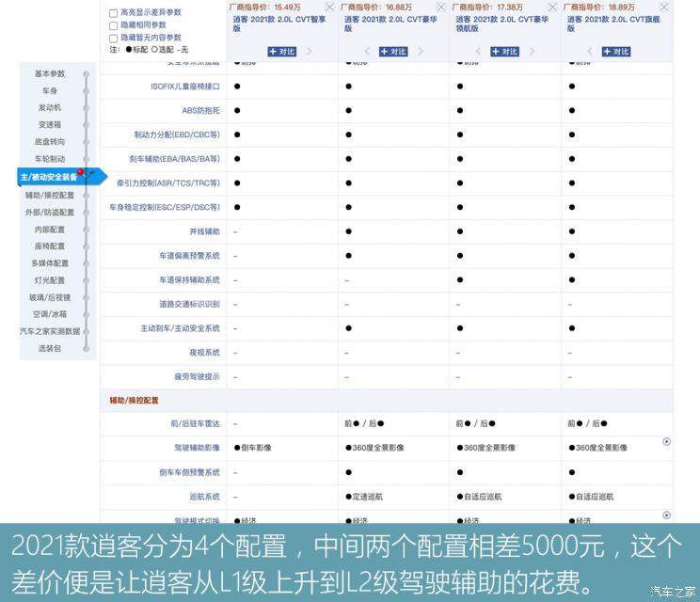Open the 夜视系统 parameter label
The width and height of the screenshot is (700, 602).
pos(204,353)
